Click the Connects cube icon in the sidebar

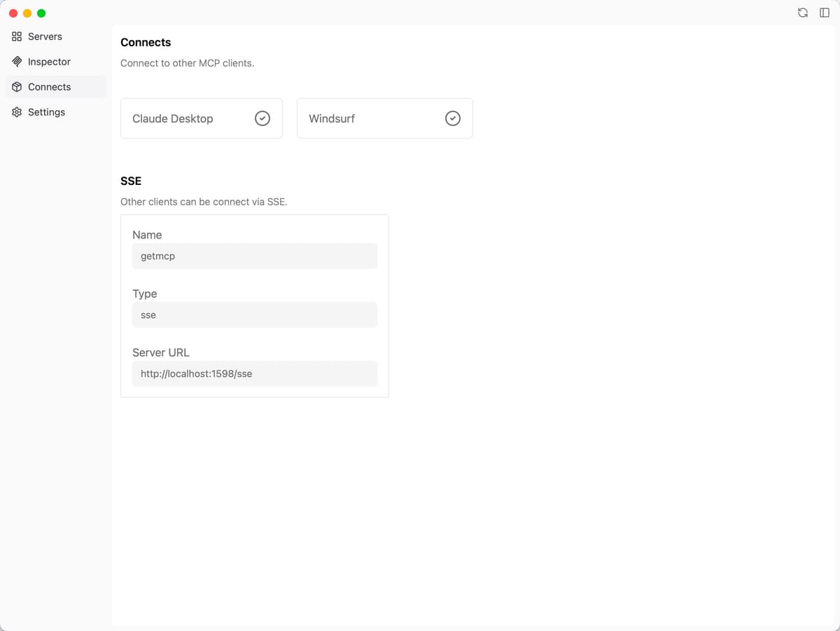(17, 87)
